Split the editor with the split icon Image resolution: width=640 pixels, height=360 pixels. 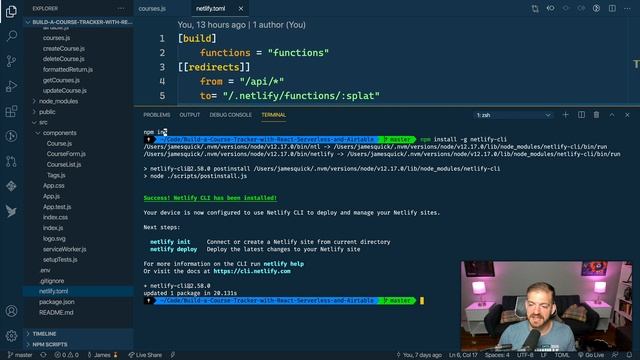click(612, 8)
